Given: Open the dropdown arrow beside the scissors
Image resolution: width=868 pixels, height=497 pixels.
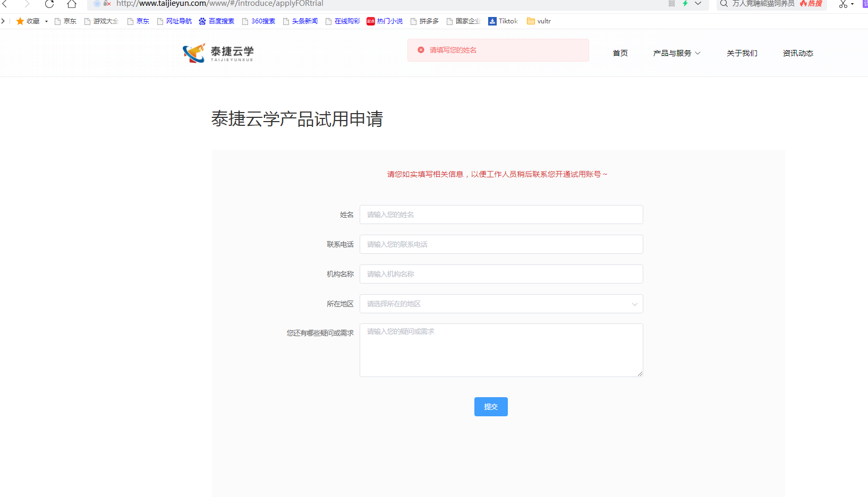Looking at the screenshot, I should pos(853,4).
